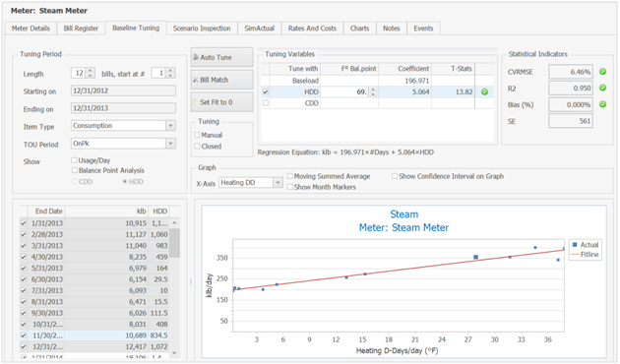Check the Manual tuning option
This screenshot has width=620, height=364.
[197, 135]
